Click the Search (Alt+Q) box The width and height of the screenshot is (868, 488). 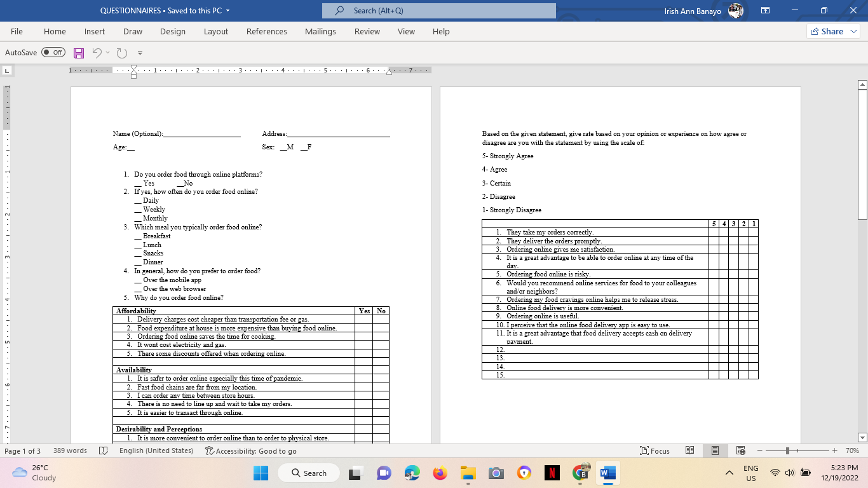pos(438,11)
